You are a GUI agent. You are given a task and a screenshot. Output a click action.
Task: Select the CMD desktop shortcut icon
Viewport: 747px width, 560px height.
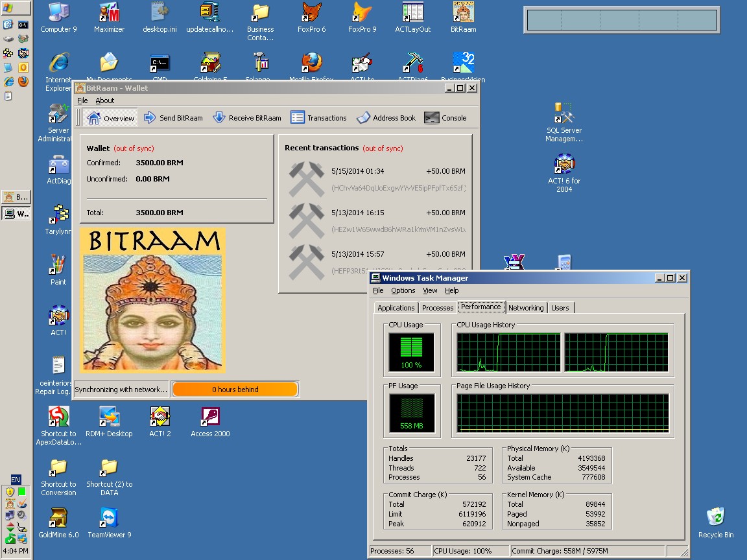click(x=160, y=66)
